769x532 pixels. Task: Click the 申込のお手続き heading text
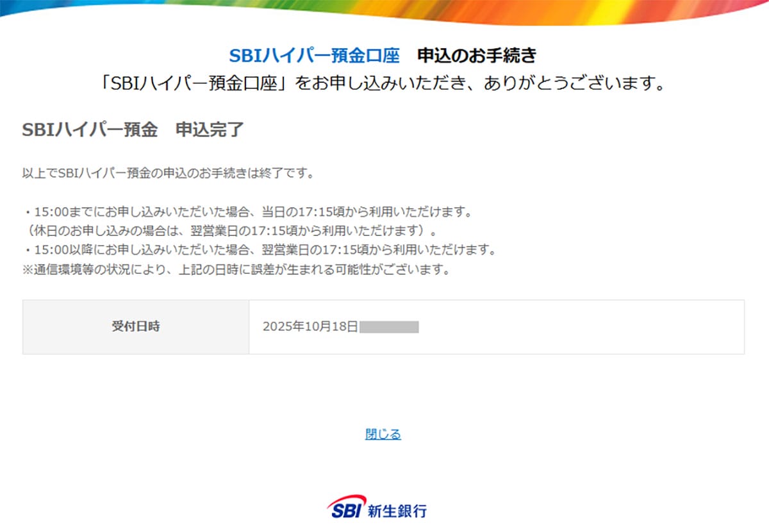point(477,56)
